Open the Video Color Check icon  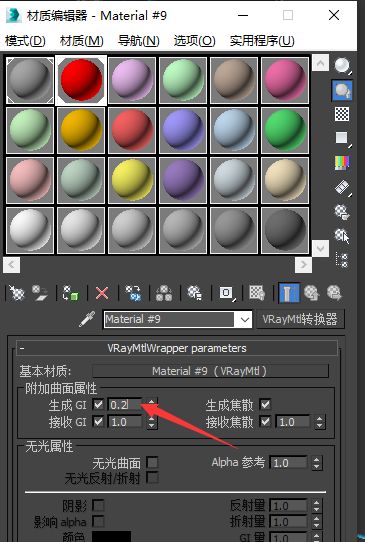pos(342,162)
